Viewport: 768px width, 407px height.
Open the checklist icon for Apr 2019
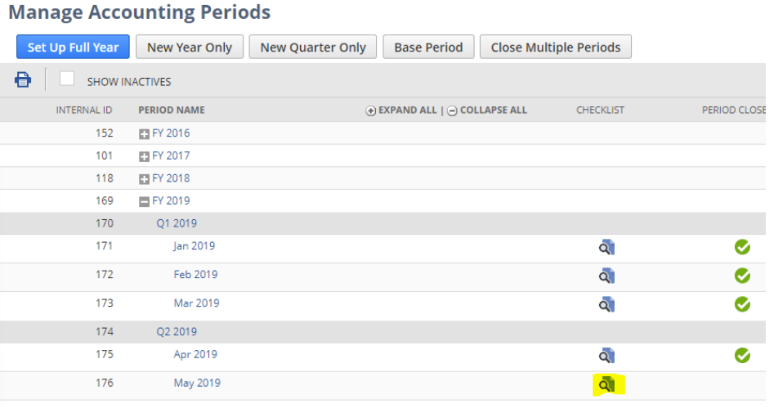[x=606, y=355]
